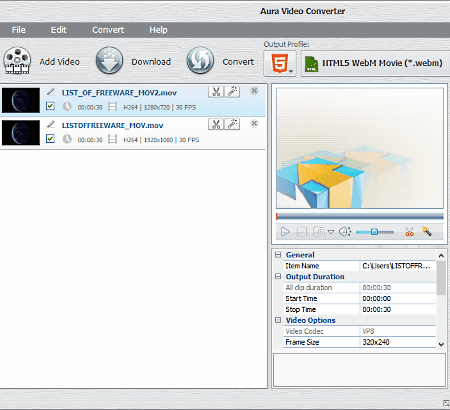Uncheck the LISTOFFREEWARE_MOV.mov checkbox
Screen dimensions: 450x410
pyautogui.click(x=50, y=139)
